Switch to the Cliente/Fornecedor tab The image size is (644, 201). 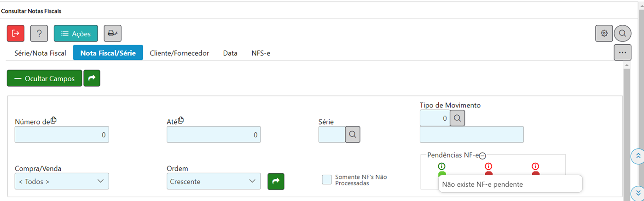[180, 53]
